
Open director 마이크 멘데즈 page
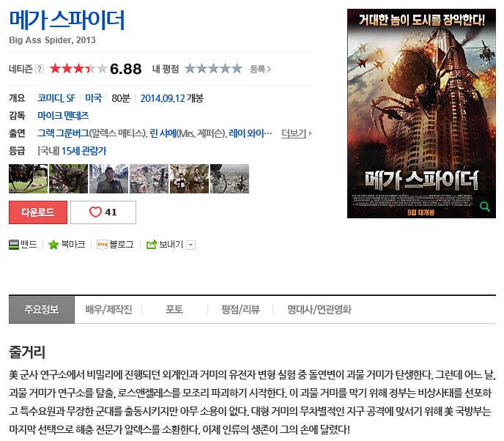pyautogui.click(x=63, y=116)
